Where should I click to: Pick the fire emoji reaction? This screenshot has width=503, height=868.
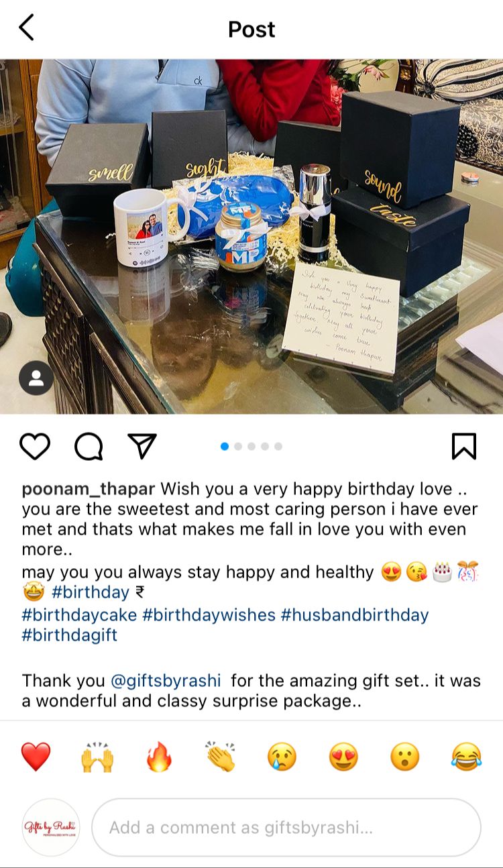(x=159, y=757)
